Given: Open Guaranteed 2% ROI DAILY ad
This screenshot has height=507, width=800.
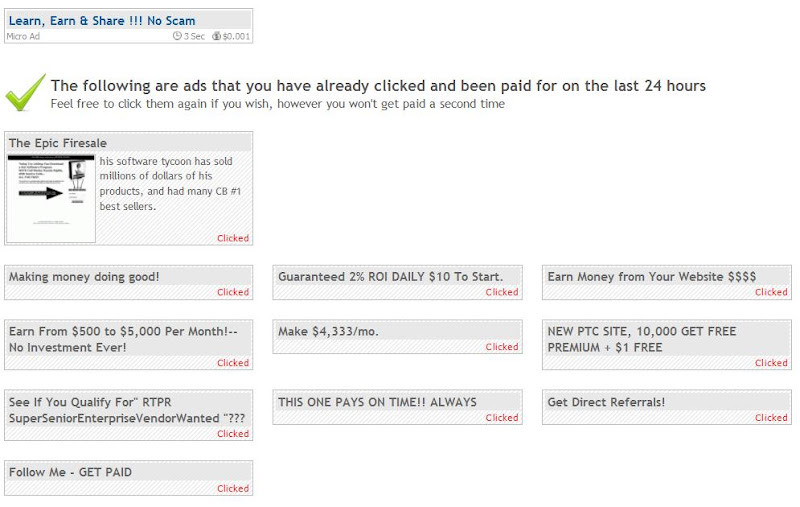Looking at the screenshot, I should point(390,277).
